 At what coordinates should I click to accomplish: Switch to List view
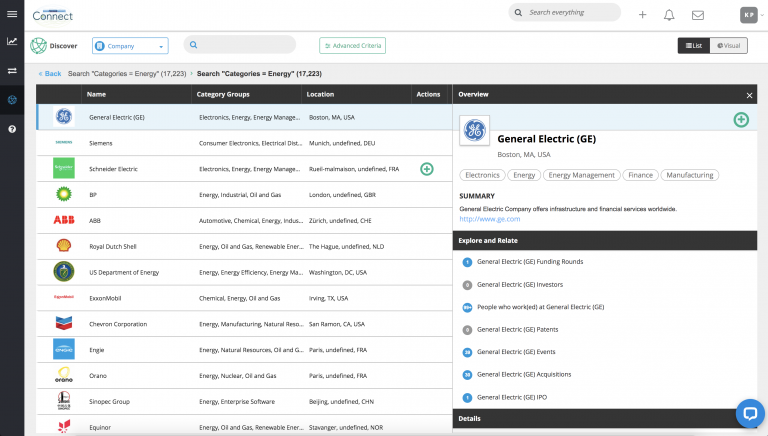(693, 45)
